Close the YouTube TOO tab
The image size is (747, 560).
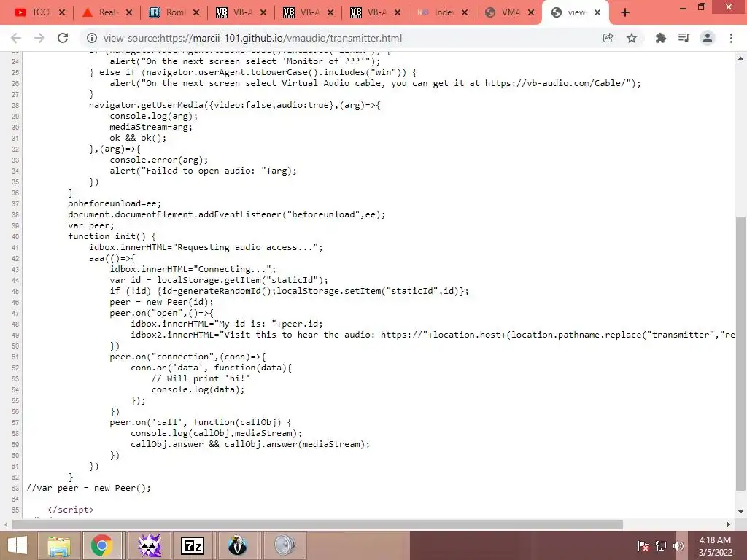coord(62,13)
